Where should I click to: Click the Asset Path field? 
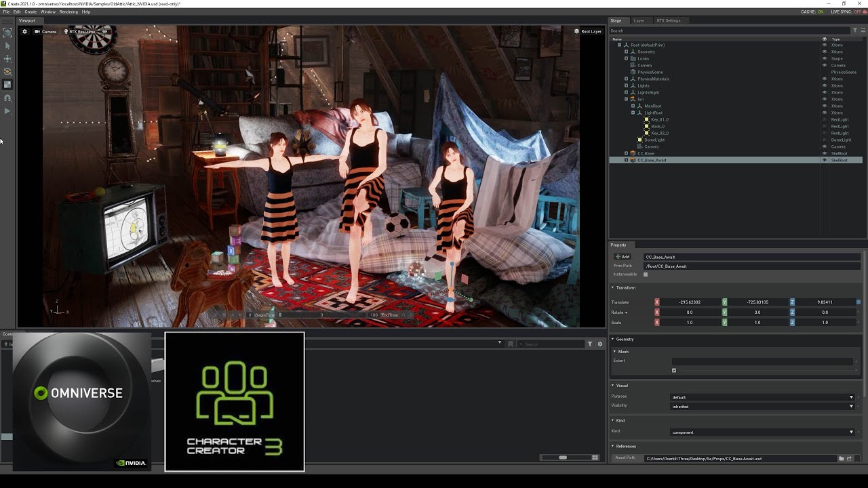(740, 459)
